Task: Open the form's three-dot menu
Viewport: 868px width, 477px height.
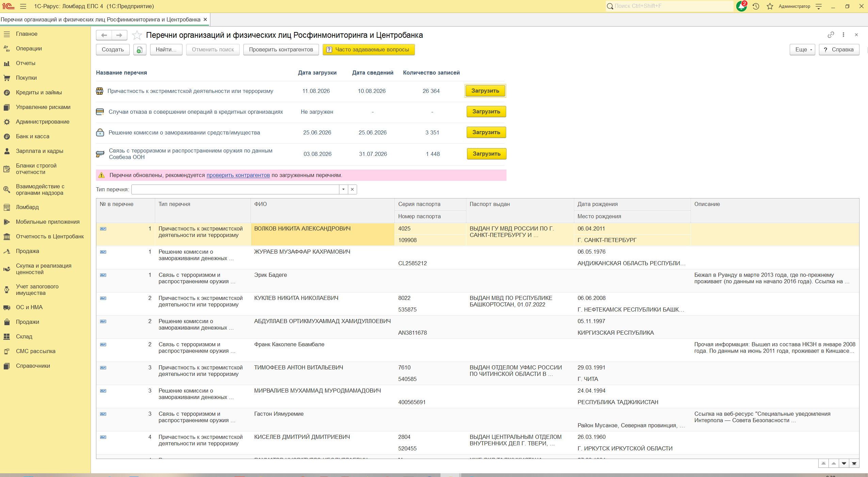Action: click(843, 35)
